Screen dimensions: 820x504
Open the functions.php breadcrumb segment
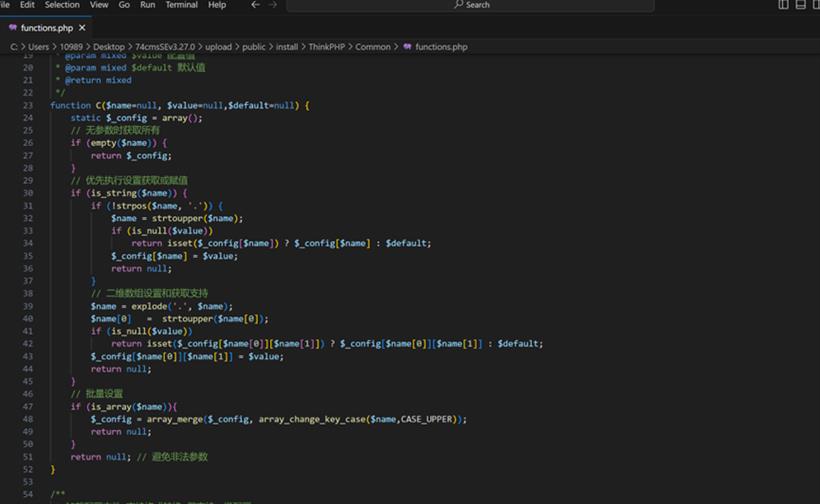(441, 47)
